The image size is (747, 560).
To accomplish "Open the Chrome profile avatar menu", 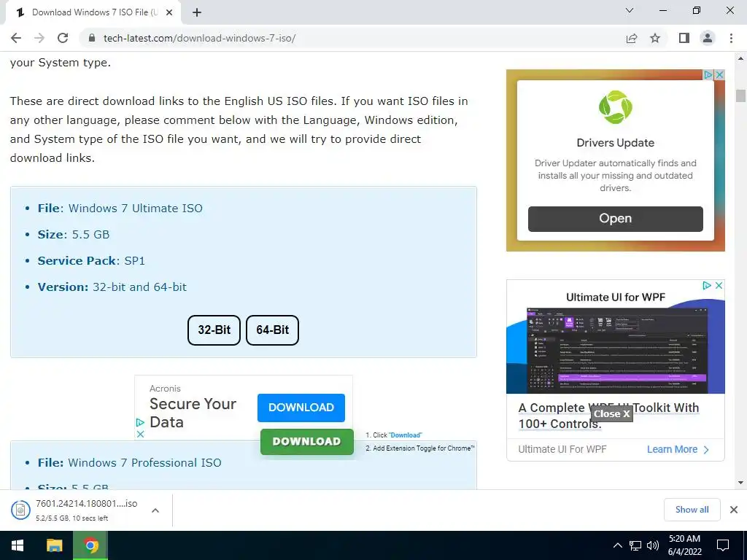I will tap(708, 38).
